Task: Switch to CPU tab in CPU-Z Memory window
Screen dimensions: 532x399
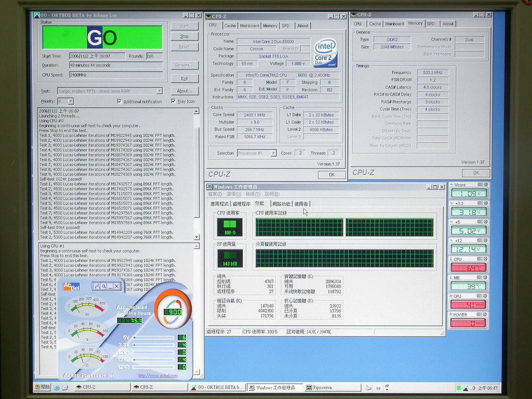Action: pos(357,24)
